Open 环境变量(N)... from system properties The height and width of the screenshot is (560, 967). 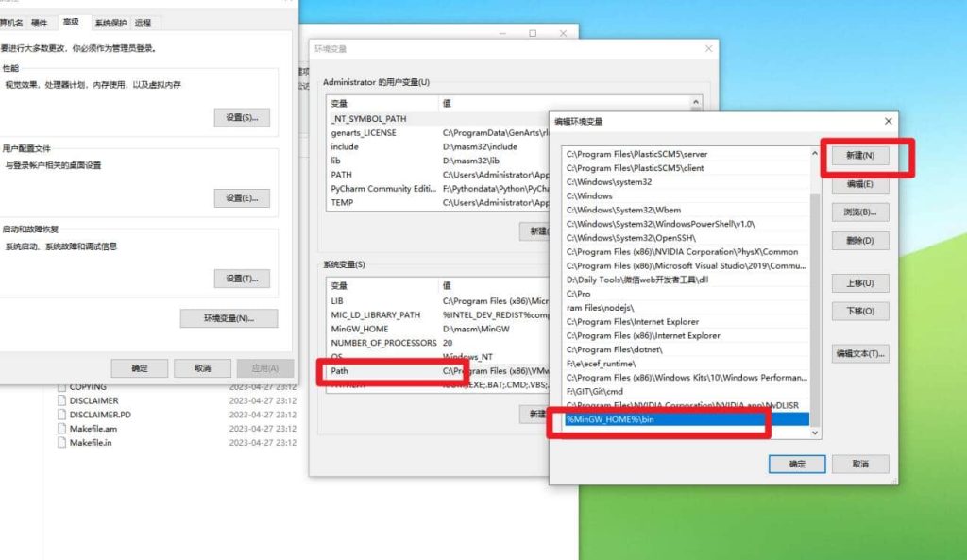click(x=229, y=318)
